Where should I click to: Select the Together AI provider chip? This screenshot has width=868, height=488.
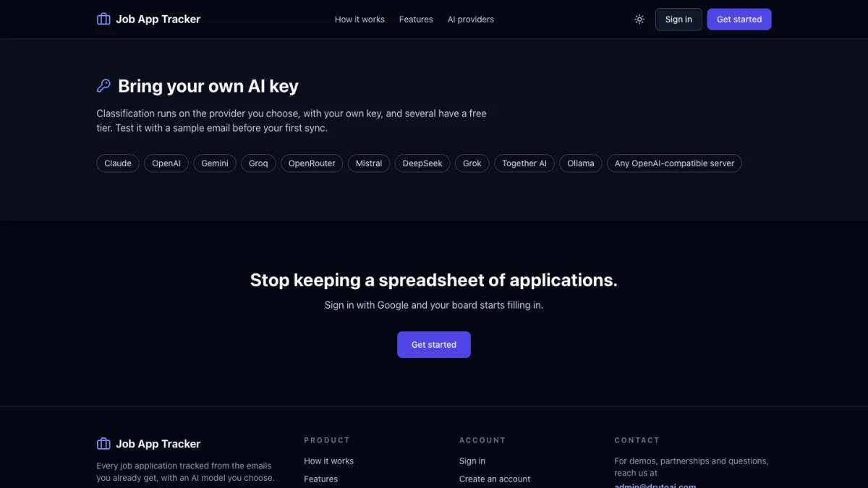click(524, 163)
